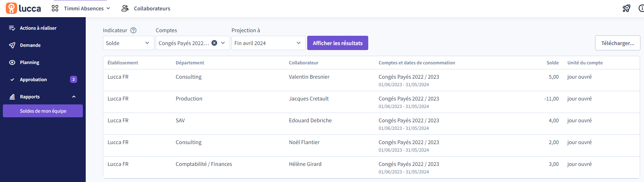
Task: Expand the Comptes dropdown chevron
Action: pyautogui.click(x=223, y=43)
